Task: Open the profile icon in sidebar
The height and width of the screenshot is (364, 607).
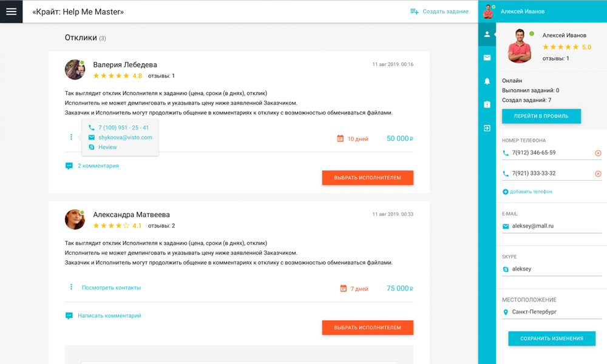Action: 487,35
